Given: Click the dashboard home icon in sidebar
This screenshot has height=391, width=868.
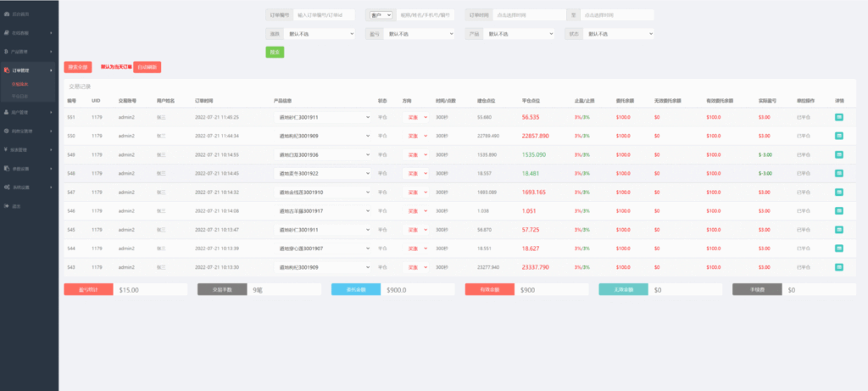Looking at the screenshot, I should pos(6,14).
